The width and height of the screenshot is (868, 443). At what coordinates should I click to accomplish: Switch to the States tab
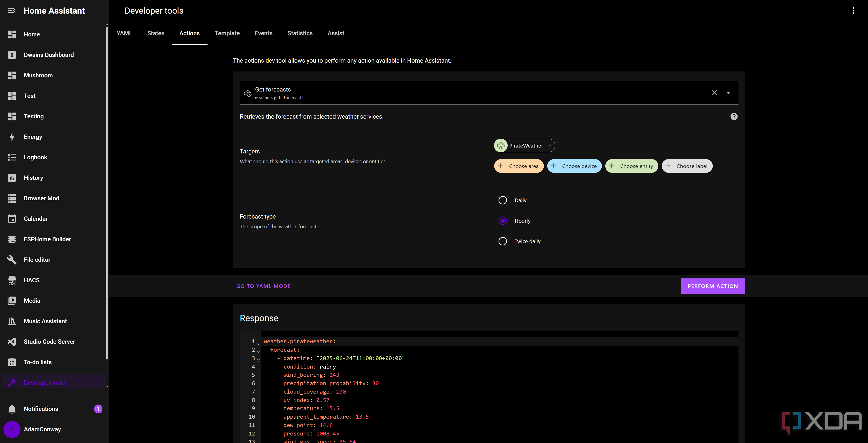coord(156,33)
